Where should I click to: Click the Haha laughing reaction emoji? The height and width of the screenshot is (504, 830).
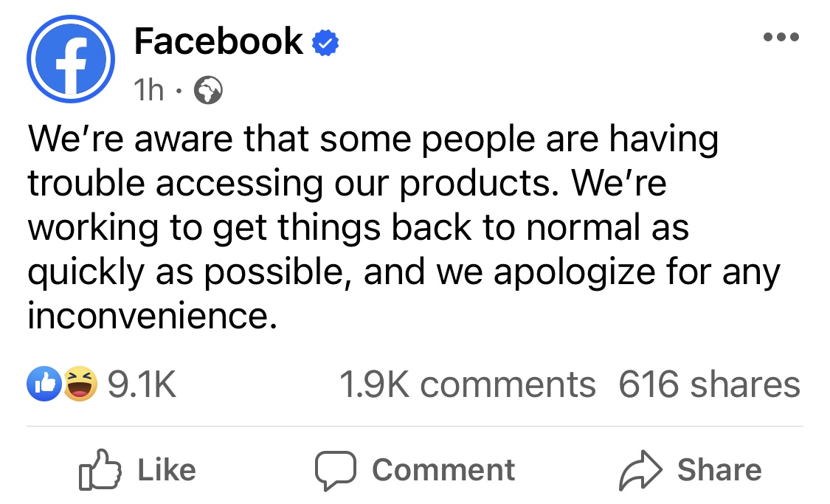[x=80, y=384]
